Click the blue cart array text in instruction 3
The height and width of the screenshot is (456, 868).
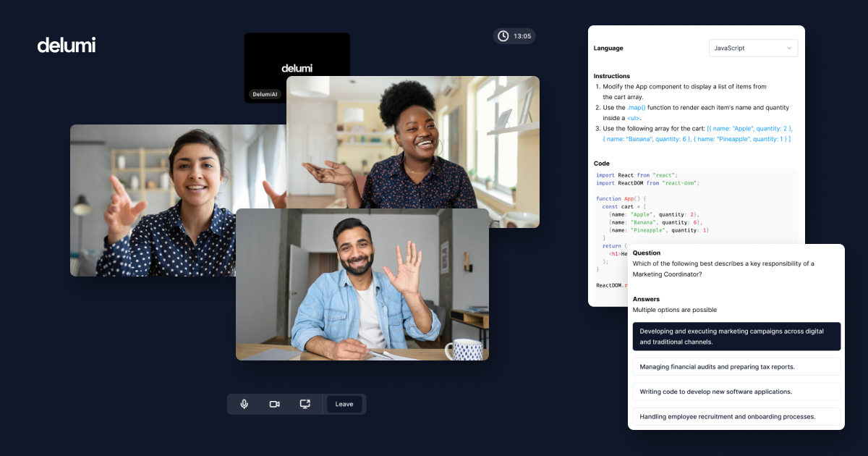click(x=749, y=128)
